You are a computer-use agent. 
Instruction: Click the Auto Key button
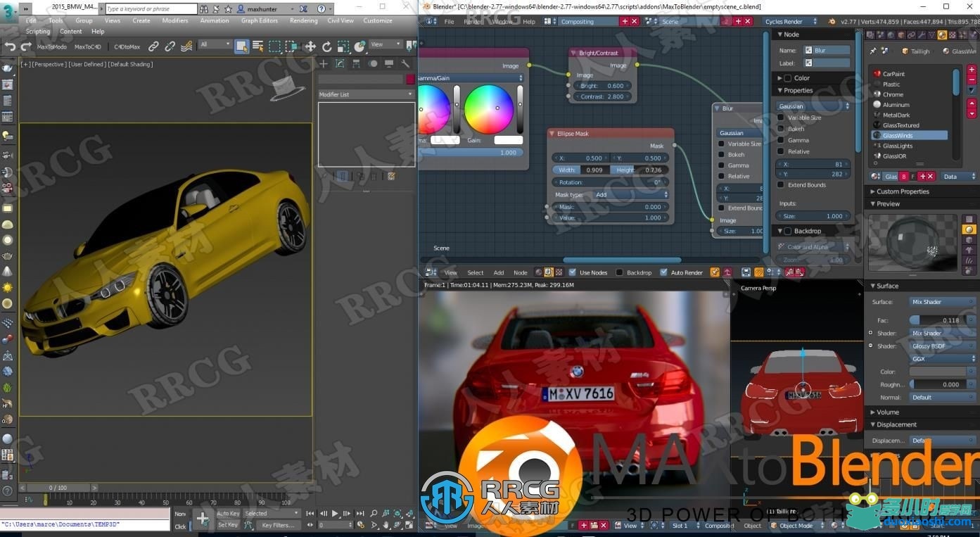(228, 514)
